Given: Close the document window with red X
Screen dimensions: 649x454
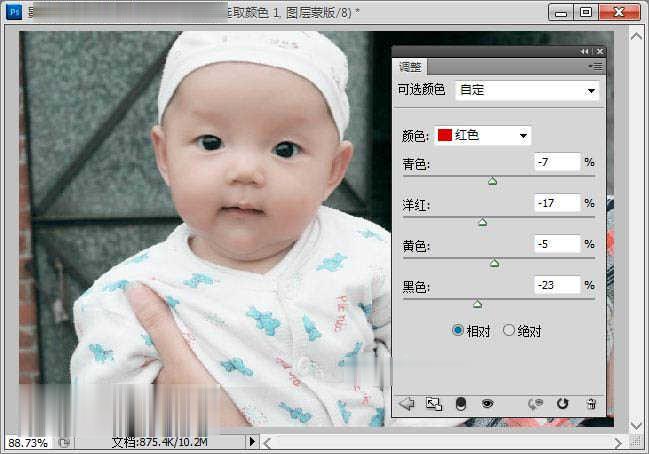Looking at the screenshot, I should point(619,12).
